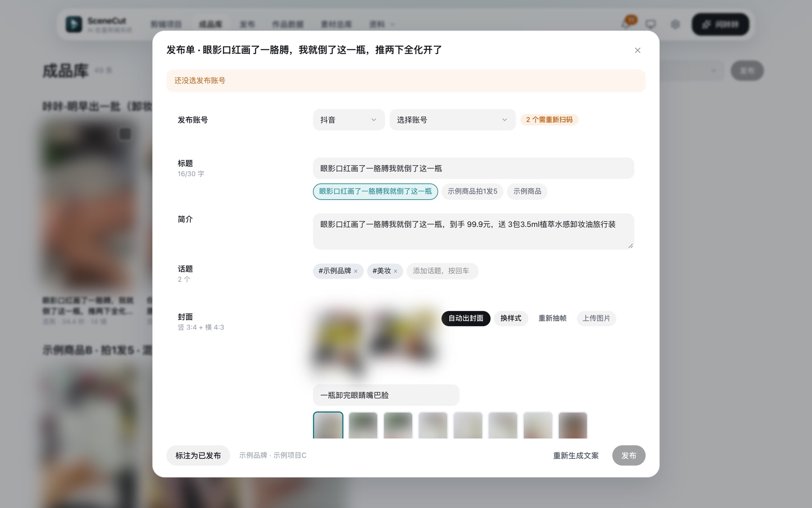Select the second cover frame thumbnail
The image size is (812, 508).
coord(363,425)
